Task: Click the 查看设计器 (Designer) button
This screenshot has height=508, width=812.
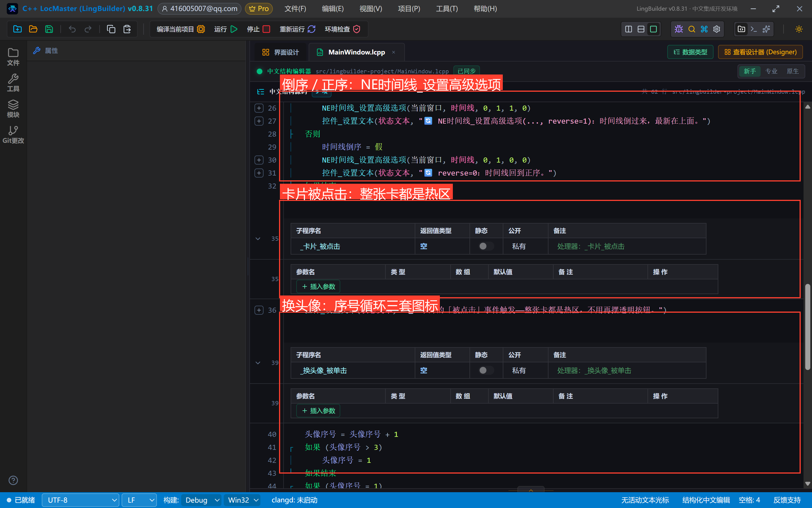Action: [x=760, y=52]
